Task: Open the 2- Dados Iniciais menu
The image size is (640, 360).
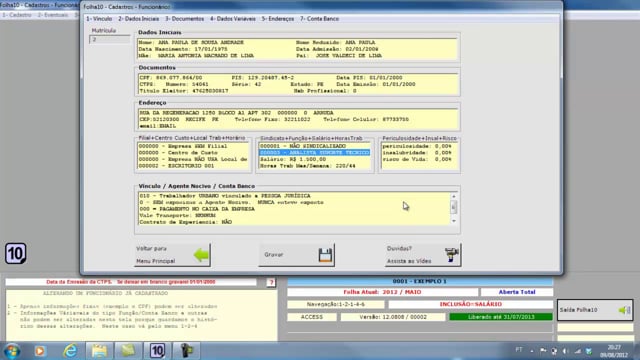Action: pos(139,19)
